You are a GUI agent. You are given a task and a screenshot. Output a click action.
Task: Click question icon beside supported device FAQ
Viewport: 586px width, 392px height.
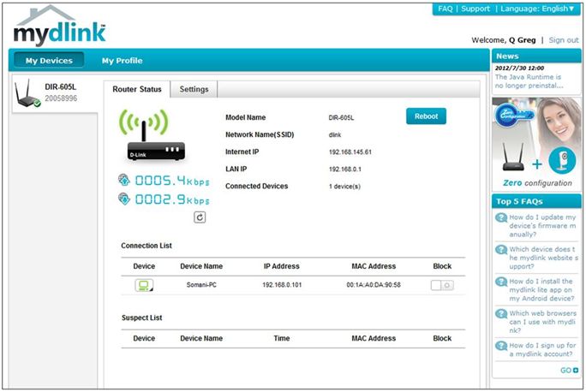point(501,250)
